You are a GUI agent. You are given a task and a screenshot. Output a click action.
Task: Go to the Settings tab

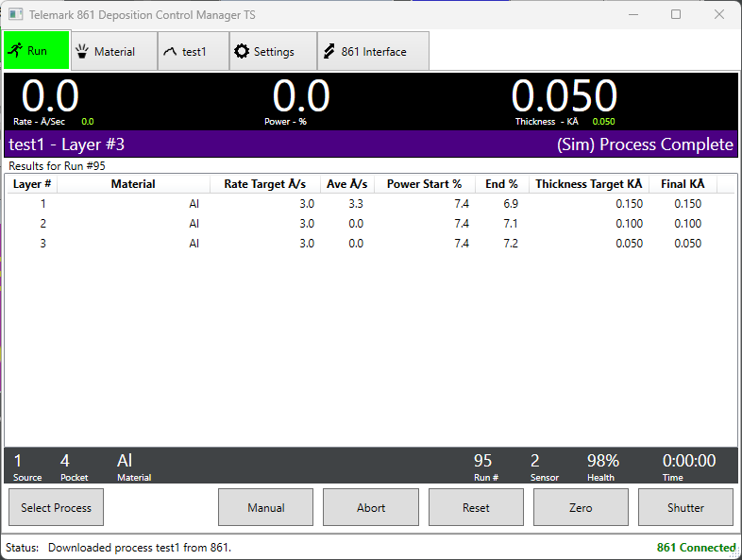point(273,51)
